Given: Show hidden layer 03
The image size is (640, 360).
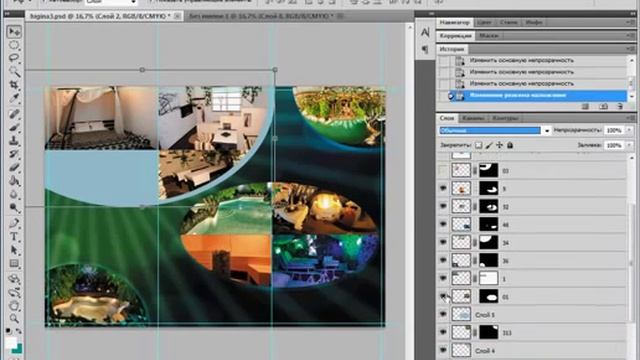Looking at the screenshot, I should point(443,171).
